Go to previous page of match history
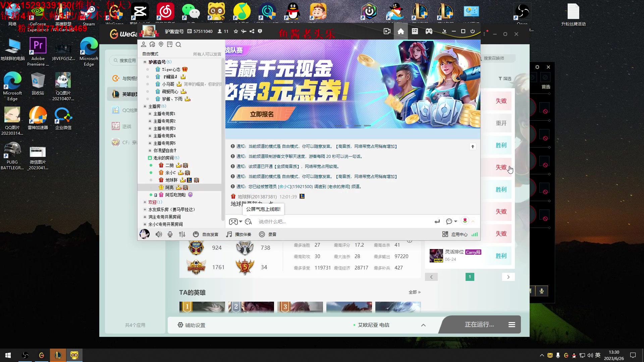 [x=431, y=277]
